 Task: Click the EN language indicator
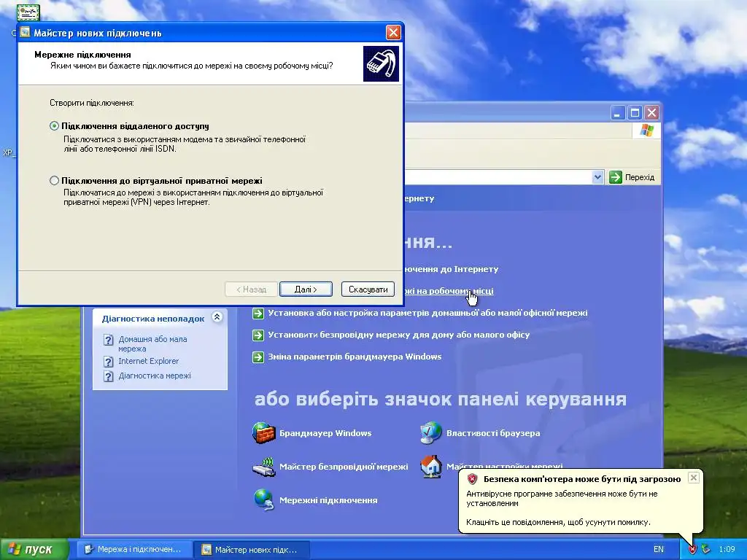tap(659, 549)
